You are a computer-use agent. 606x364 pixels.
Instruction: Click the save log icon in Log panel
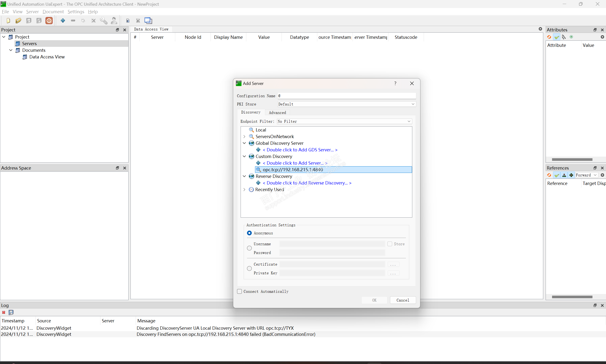click(11, 312)
